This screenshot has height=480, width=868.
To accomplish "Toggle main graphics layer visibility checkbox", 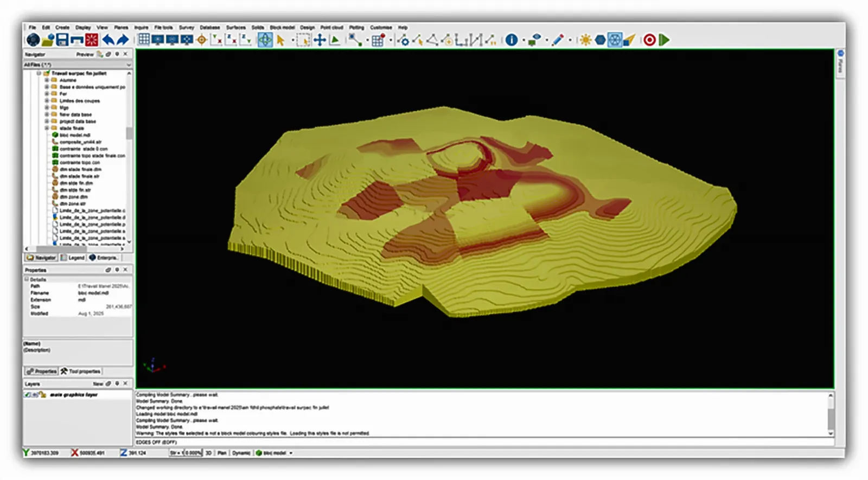I will point(28,395).
